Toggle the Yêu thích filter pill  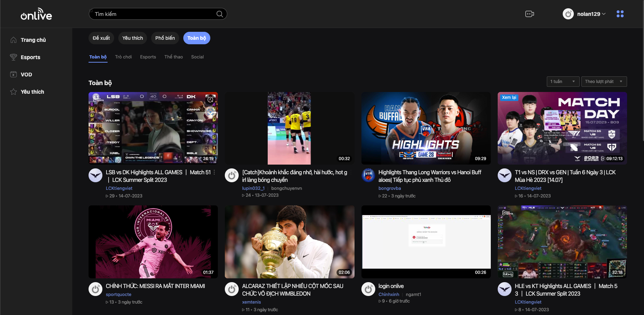132,38
